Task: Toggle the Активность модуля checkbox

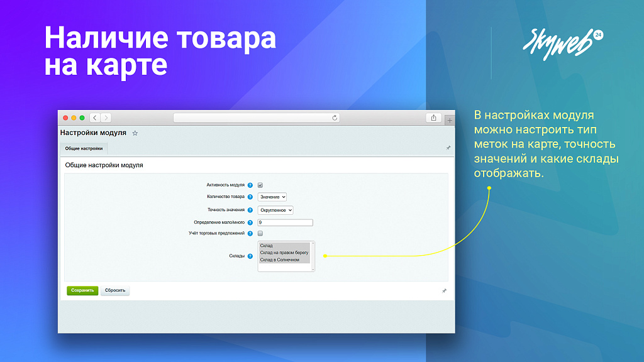Action: (260, 185)
